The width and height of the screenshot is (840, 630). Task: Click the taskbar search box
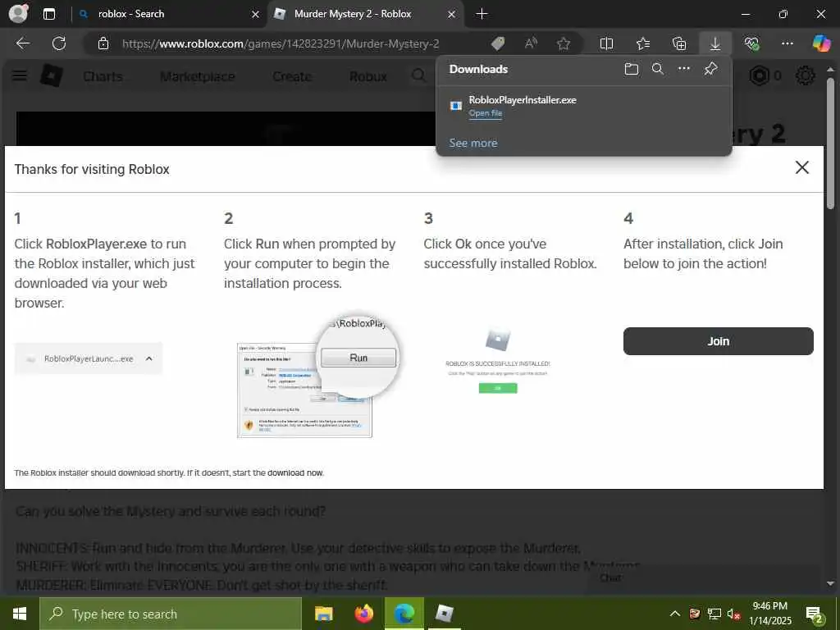(171, 614)
